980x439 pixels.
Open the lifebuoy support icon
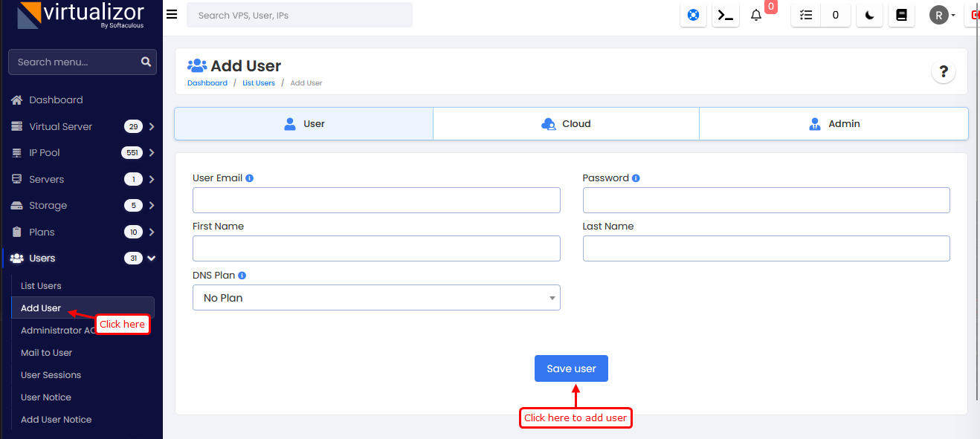[693, 15]
